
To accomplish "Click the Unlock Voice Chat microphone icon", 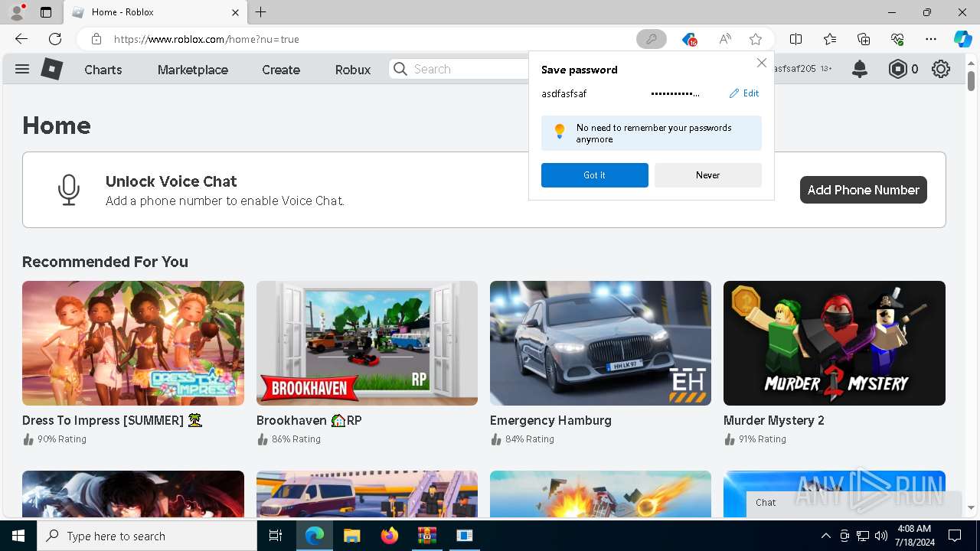I will pyautogui.click(x=69, y=190).
